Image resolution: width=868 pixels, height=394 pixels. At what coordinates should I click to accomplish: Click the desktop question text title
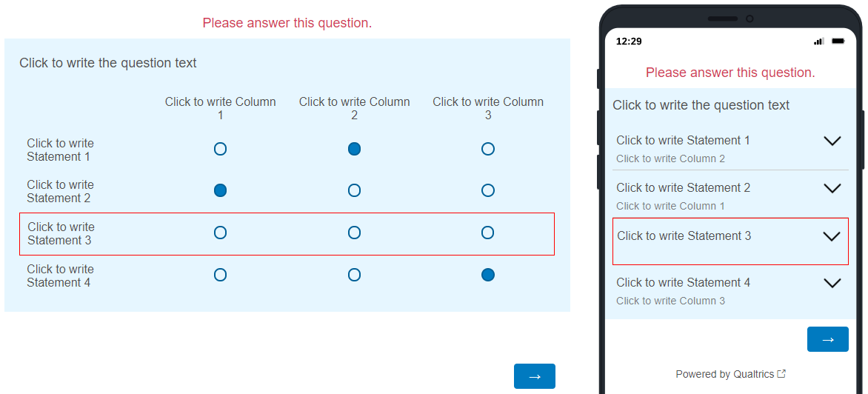click(x=108, y=63)
